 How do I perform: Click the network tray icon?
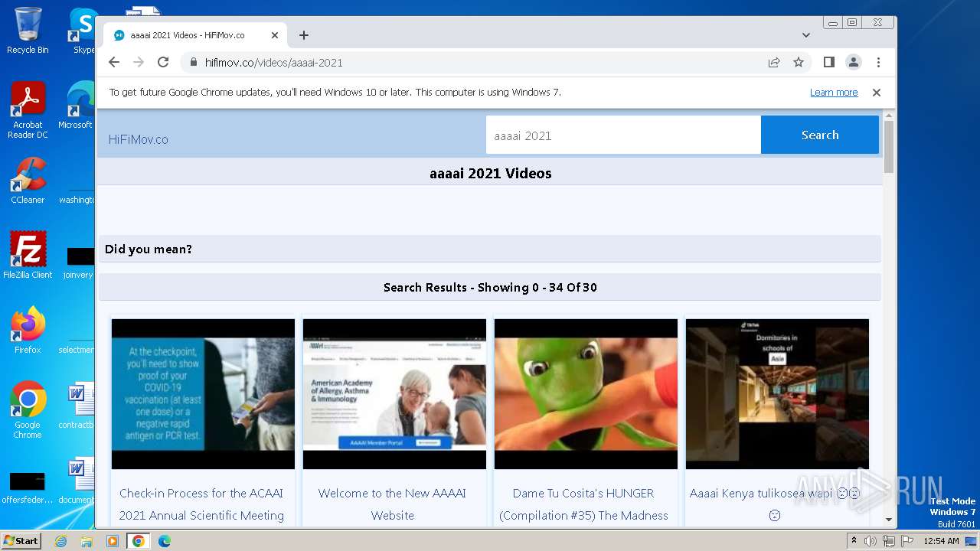pyautogui.click(x=888, y=541)
